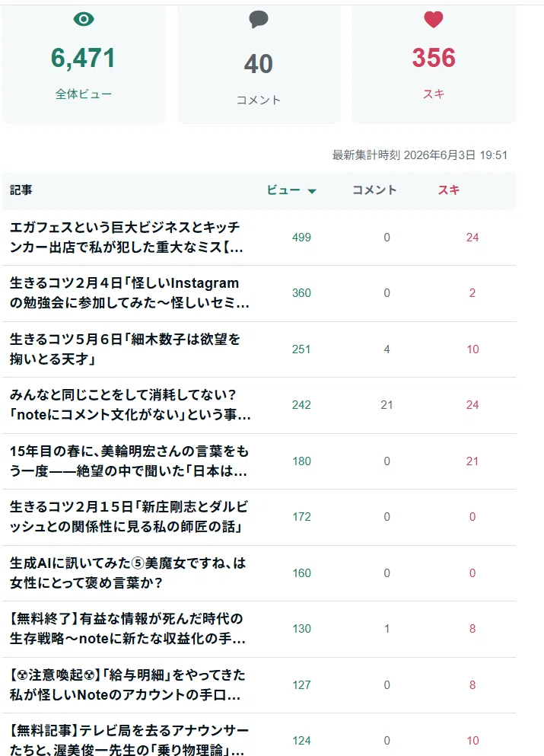
Task: Open article 生成AIに訊いてみた⑤美魔女
Action: click(x=128, y=573)
